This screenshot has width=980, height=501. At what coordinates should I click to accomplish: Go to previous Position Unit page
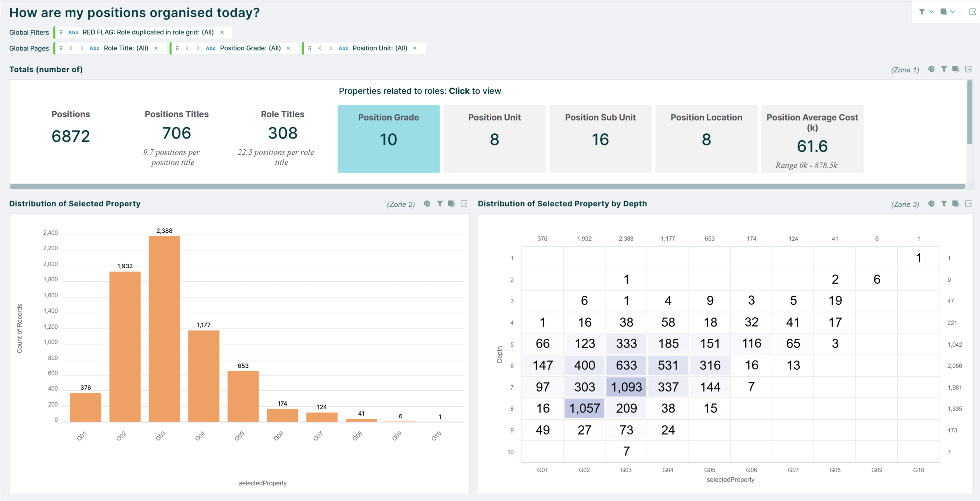coord(320,48)
